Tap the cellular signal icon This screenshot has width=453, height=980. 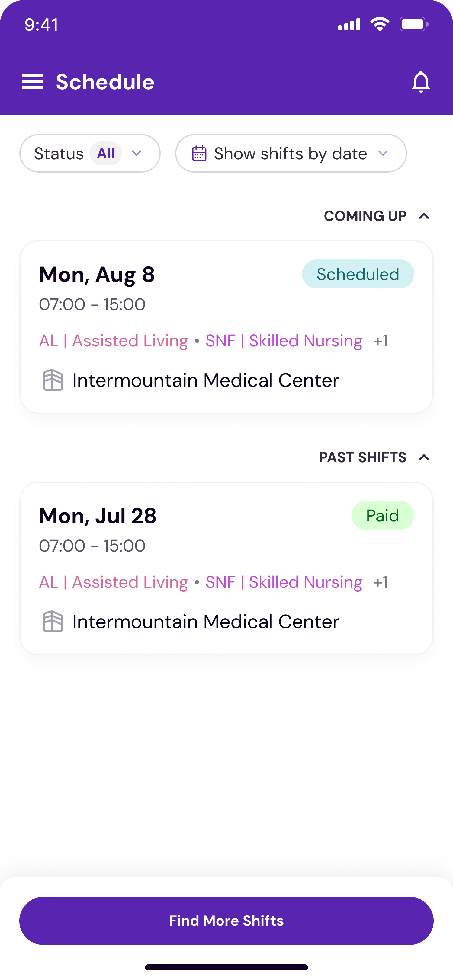click(x=349, y=25)
